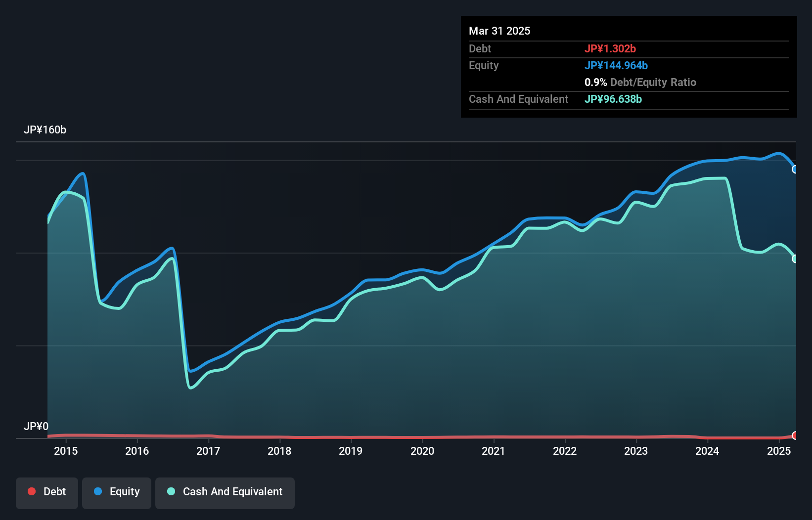Image resolution: width=812 pixels, height=520 pixels.
Task: Click the JP¥96.638b teal Cash value
Action: 613,99
